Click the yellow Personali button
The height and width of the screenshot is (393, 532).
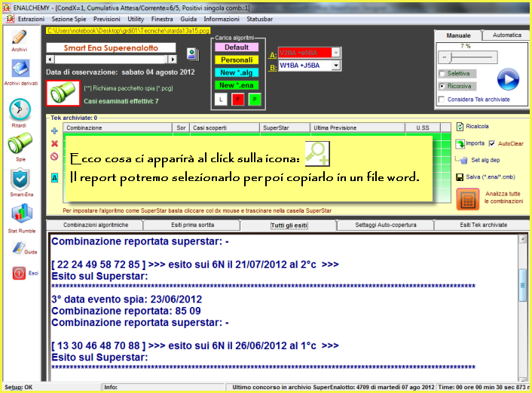(x=237, y=60)
